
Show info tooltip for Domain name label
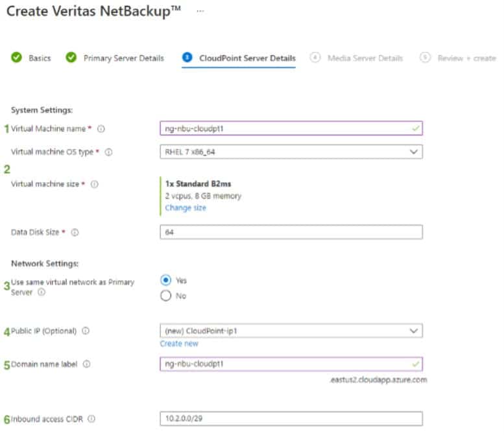tap(86, 364)
